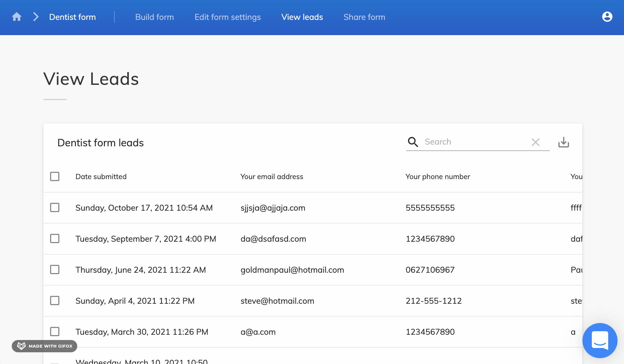The image size is (624, 364).
Task: Open the Share form tab
Action: click(x=364, y=17)
